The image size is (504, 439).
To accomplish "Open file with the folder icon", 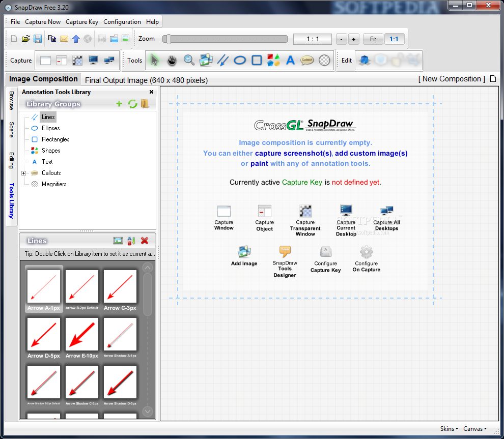I will pyautogui.click(x=26, y=39).
